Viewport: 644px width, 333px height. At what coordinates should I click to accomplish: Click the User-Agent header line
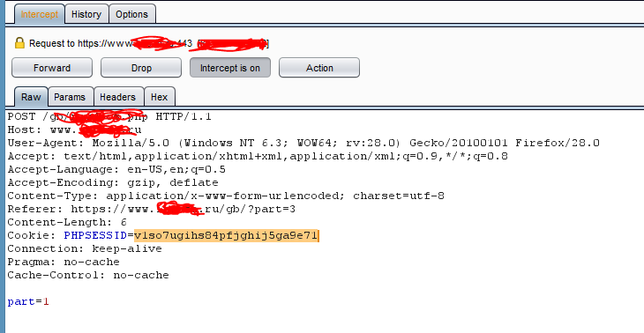click(303, 143)
